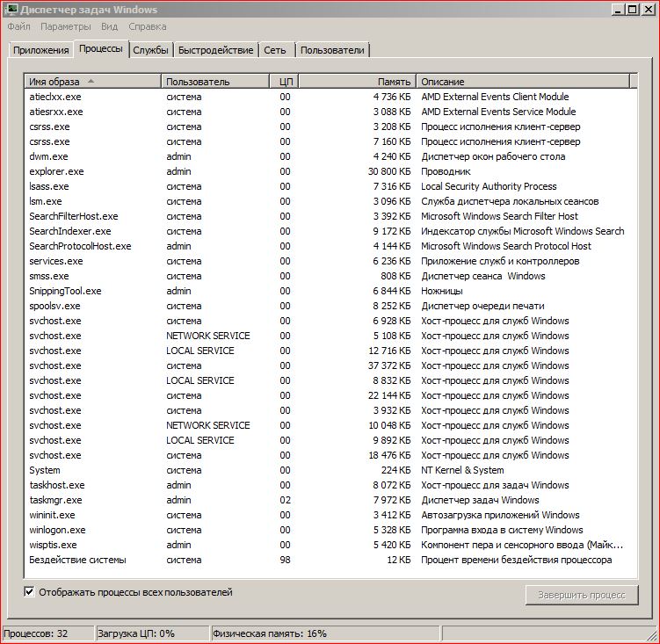The image size is (660, 644).
Task: Open the Файл menu
Action: (x=18, y=26)
